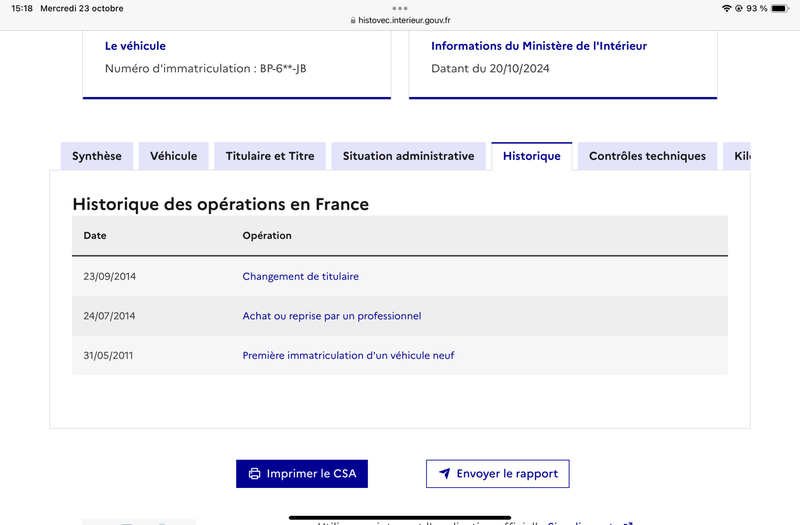Image resolution: width=800 pixels, height=525 pixels.
Task: Click the Envoyer le rapport button
Action: point(498,474)
